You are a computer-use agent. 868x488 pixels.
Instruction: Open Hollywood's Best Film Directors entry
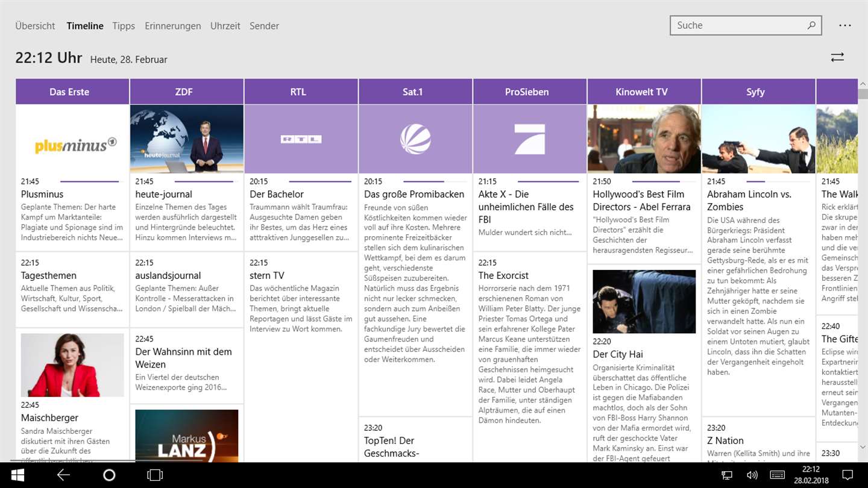coord(644,219)
